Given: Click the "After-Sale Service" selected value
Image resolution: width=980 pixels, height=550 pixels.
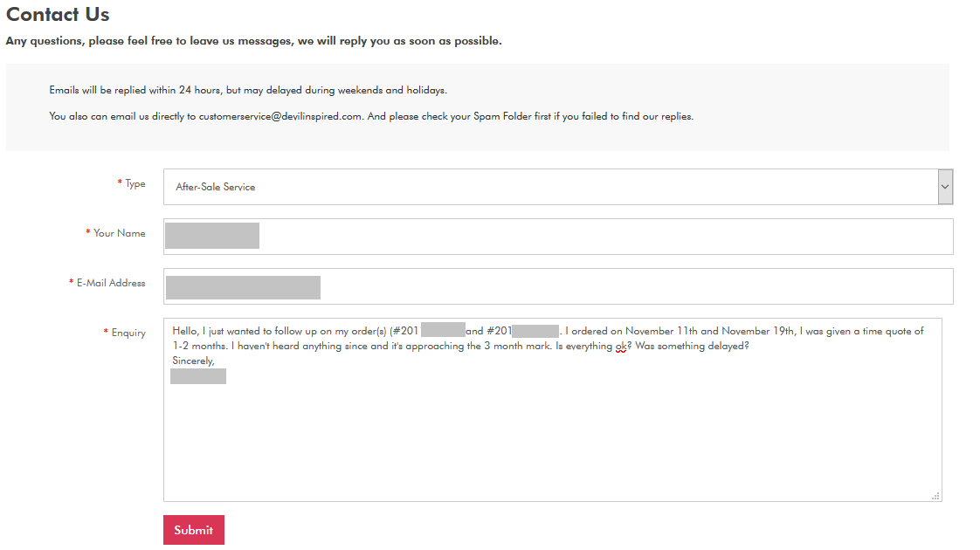Looking at the screenshot, I should pyautogui.click(x=215, y=187).
